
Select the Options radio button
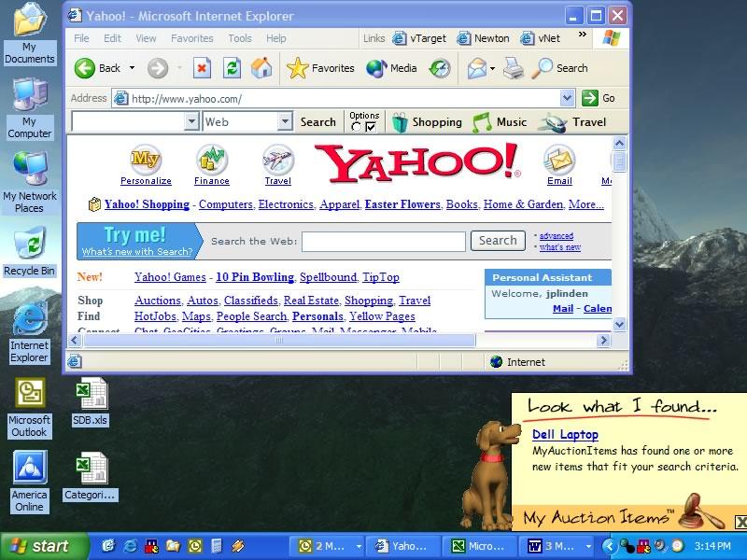(x=356, y=127)
